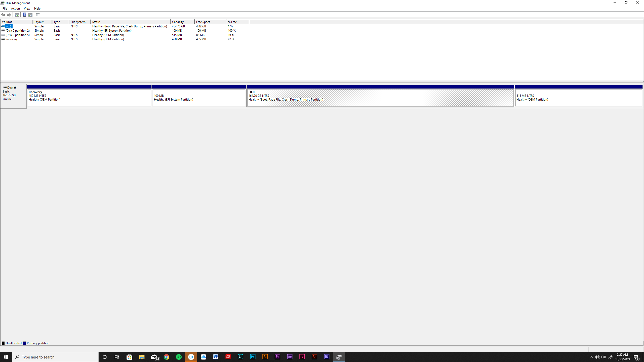
Task: Select the Forward navigation icon
Action: click(x=9, y=15)
